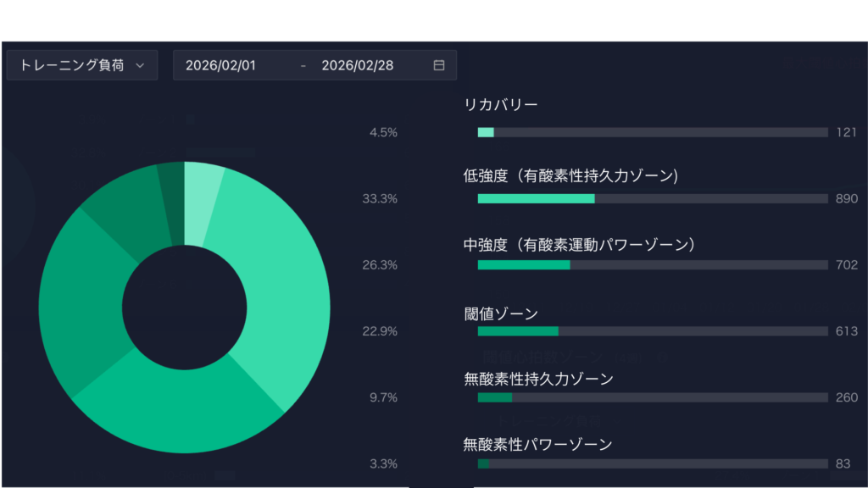Select the 閾値ゾーン label
868x488 pixels.
[501, 314]
